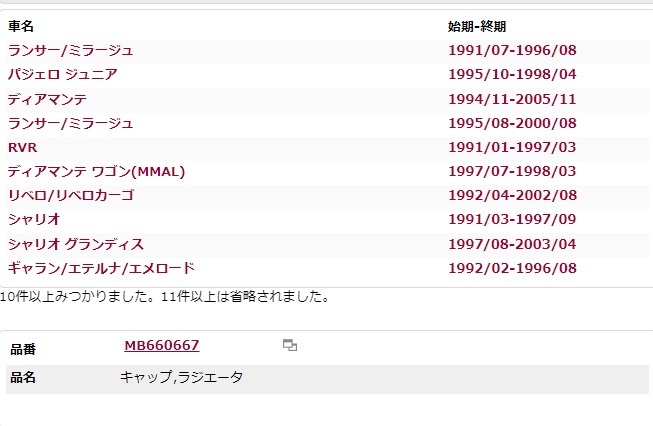Viewport: 653px width, 426px height.
Task: Open the RVR model name link
Action: tap(22, 147)
